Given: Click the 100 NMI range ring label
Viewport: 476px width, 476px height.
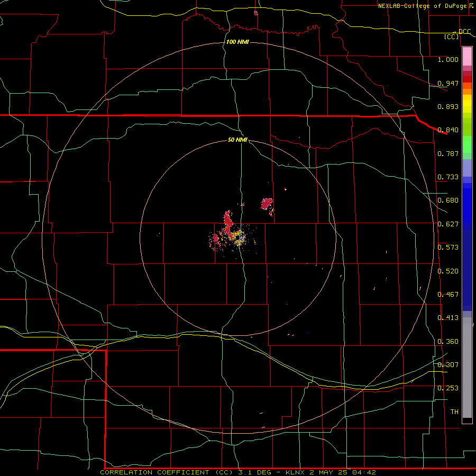Looking at the screenshot, I should [237, 42].
